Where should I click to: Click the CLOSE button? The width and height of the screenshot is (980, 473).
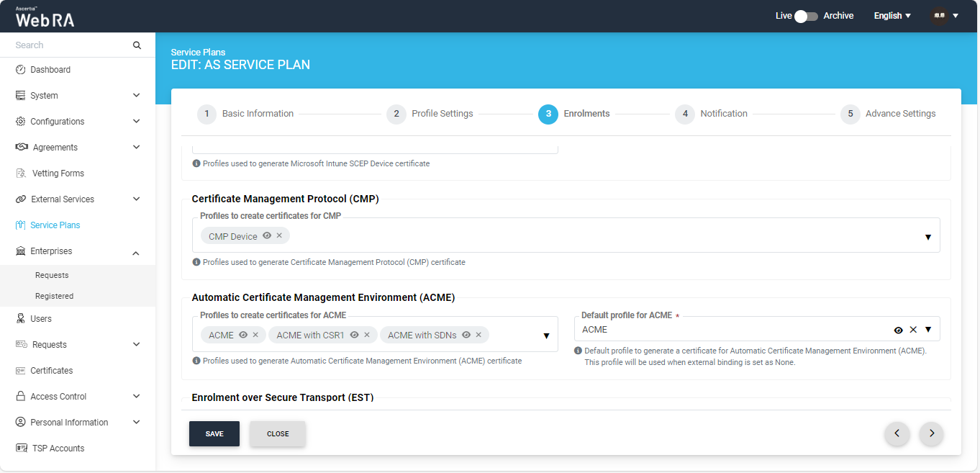click(278, 434)
